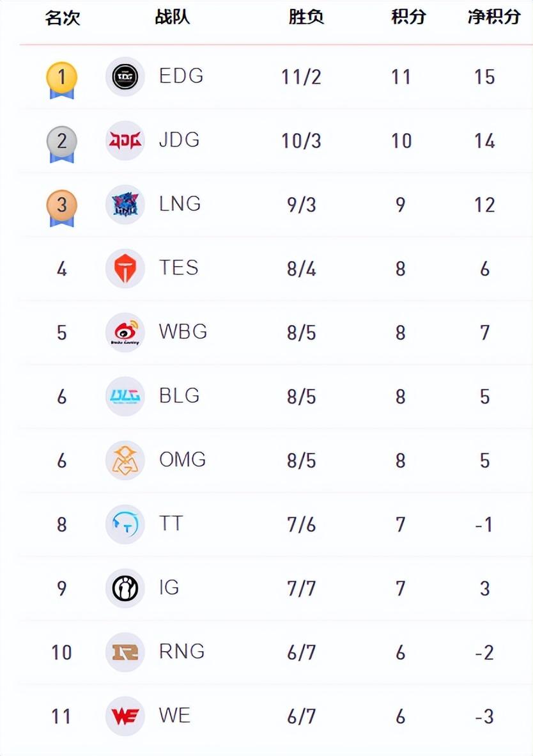
Task: Click the gold first-place medal
Action: click(x=62, y=80)
